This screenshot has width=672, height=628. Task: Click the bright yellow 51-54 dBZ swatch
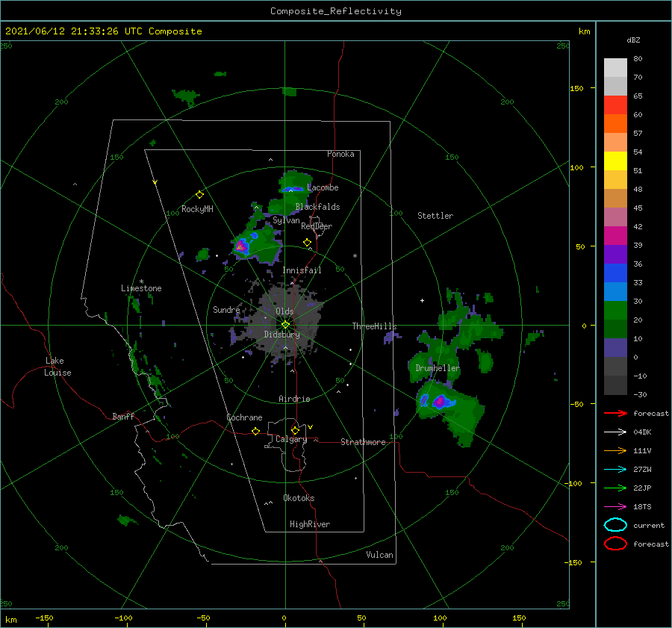(615, 161)
